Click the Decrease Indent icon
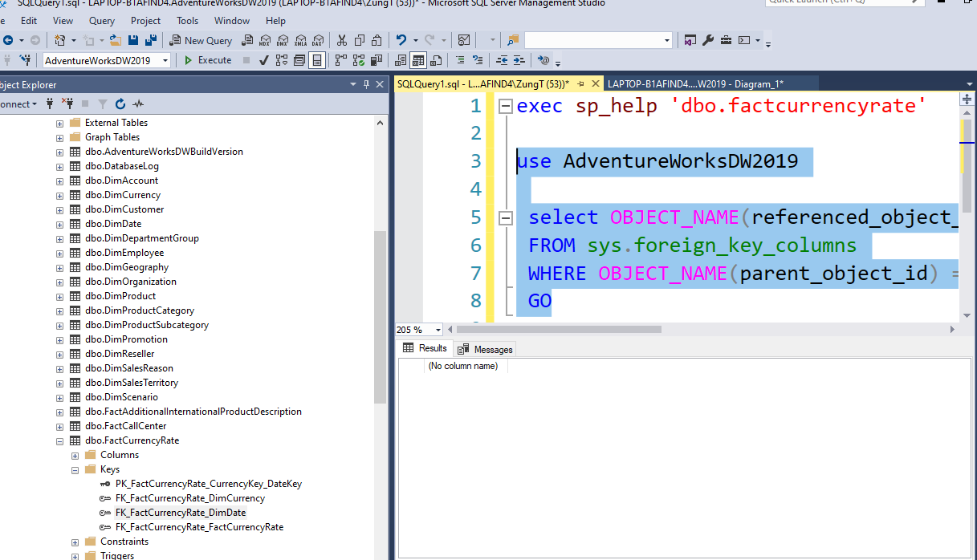Screen dimensions: 977x560 502,60
